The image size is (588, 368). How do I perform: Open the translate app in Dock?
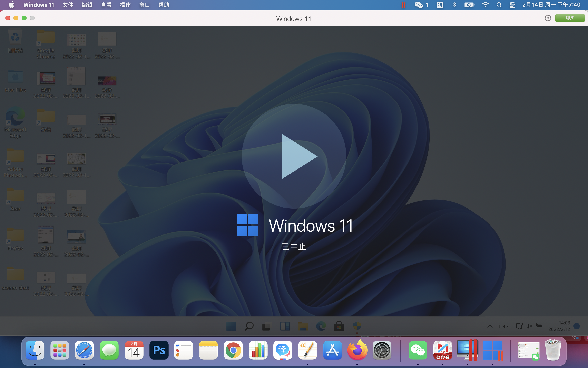pyautogui.click(x=283, y=350)
